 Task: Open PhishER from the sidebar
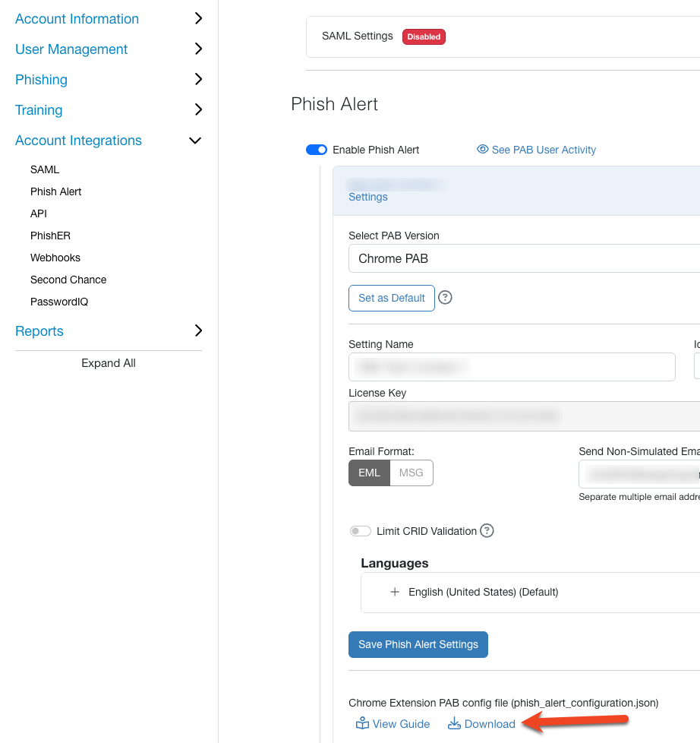(x=50, y=236)
